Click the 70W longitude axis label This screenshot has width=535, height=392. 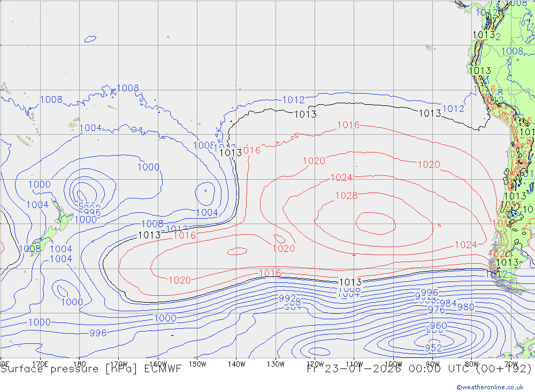tap(511, 364)
